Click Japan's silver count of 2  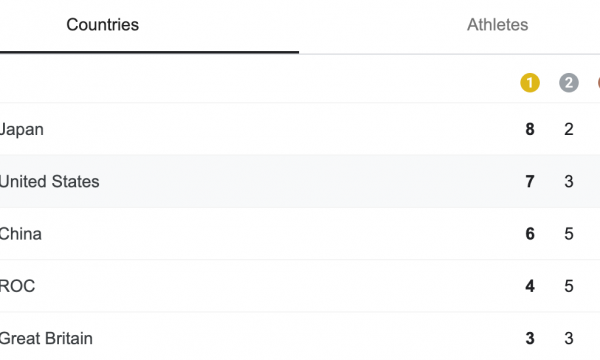click(x=569, y=129)
